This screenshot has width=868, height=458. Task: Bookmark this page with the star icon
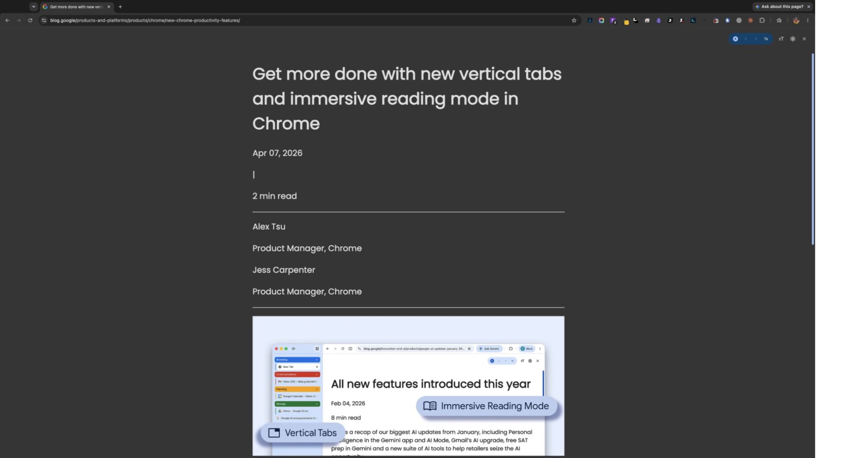click(574, 20)
